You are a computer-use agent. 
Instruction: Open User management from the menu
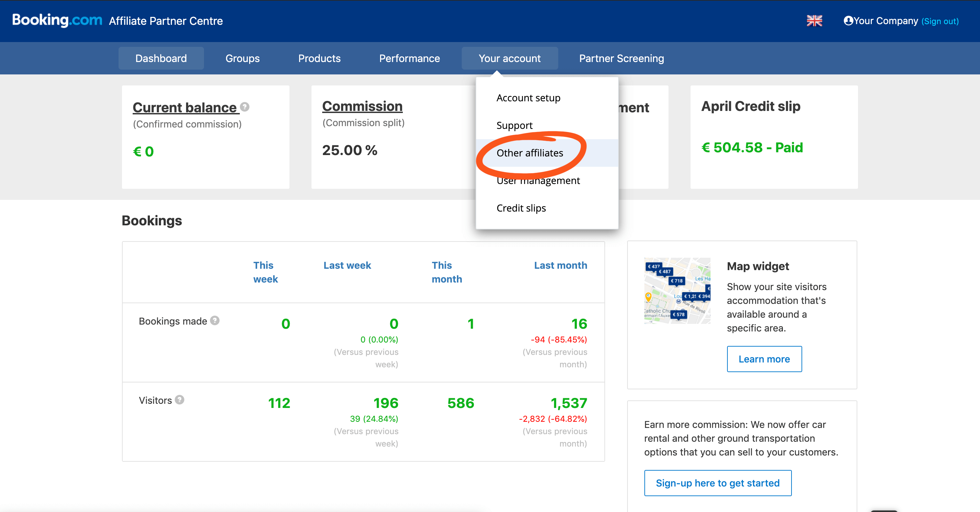click(x=547, y=180)
